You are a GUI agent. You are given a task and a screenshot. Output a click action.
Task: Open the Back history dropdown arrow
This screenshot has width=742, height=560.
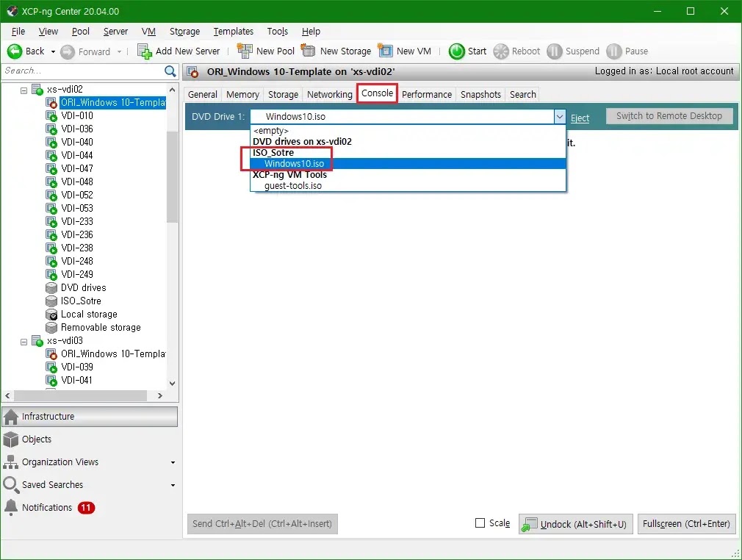click(x=53, y=51)
